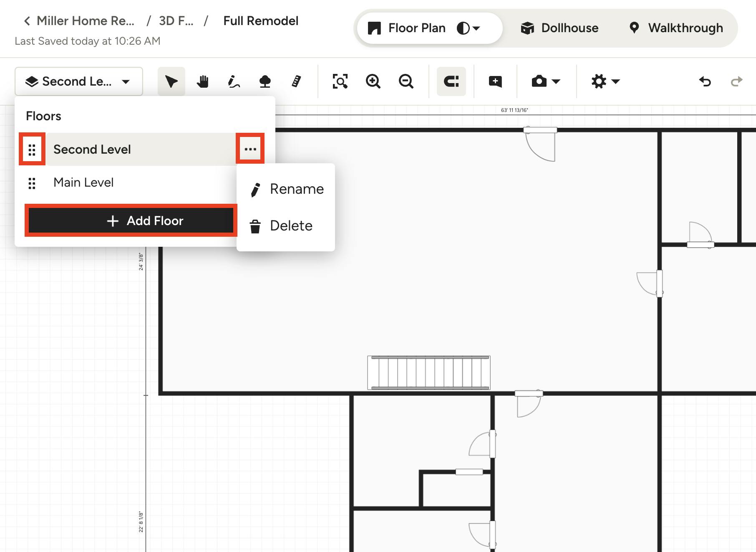Switch to the Dollhouse view
This screenshot has width=756, height=552.
(x=559, y=28)
